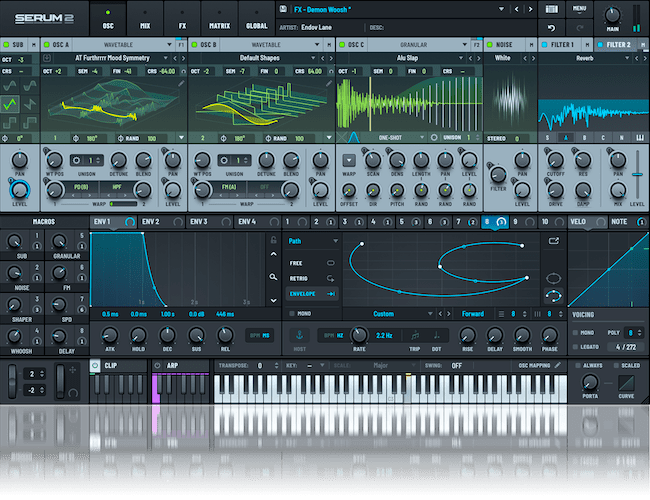Switch to the FX tab
This screenshot has height=500, width=650.
(182, 19)
